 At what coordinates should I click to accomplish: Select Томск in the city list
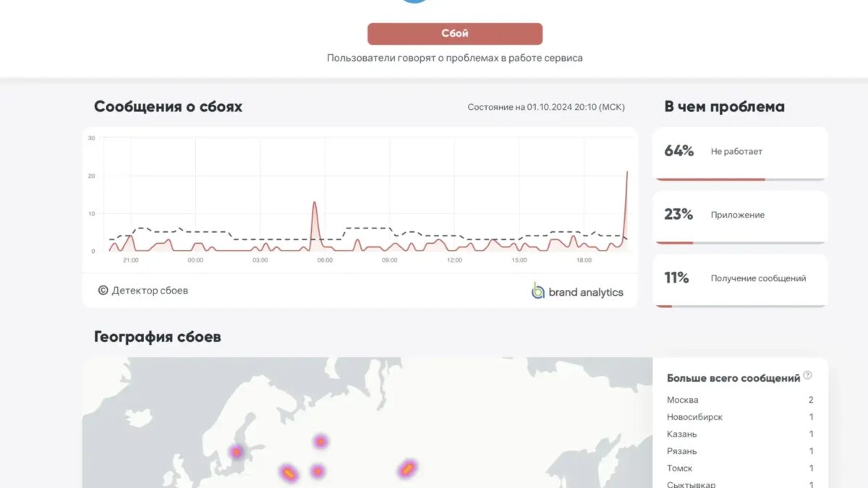tap(681, 468)
